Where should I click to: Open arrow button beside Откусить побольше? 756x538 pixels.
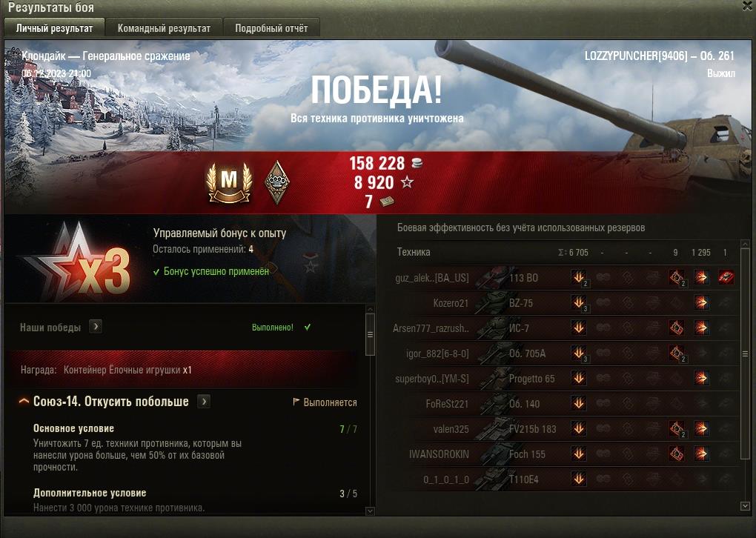(x=204, y=401)
